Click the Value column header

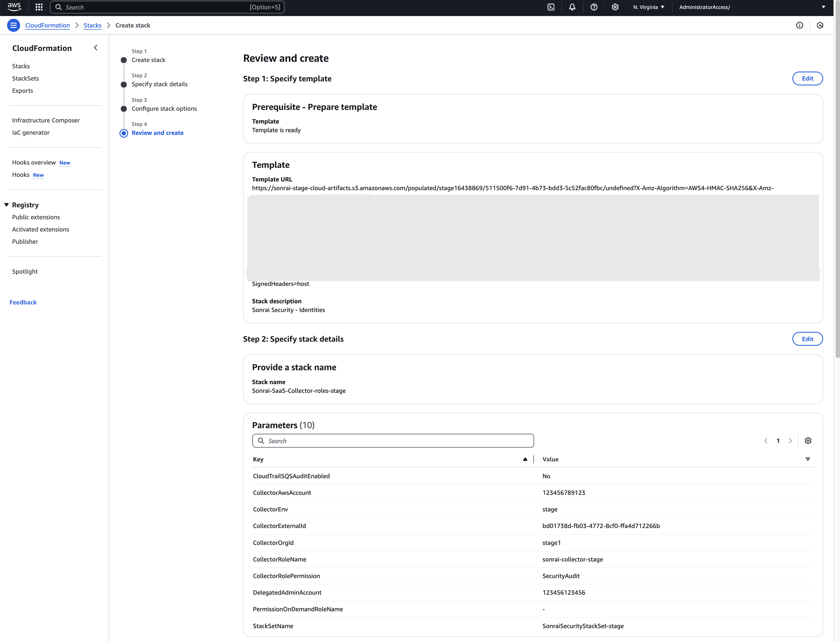coord(550,459)
